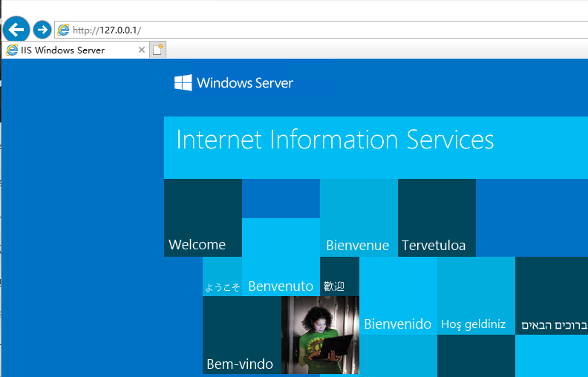Click the ようこそ tile
This screenshot has height=377, width=588.
(223, 277)
